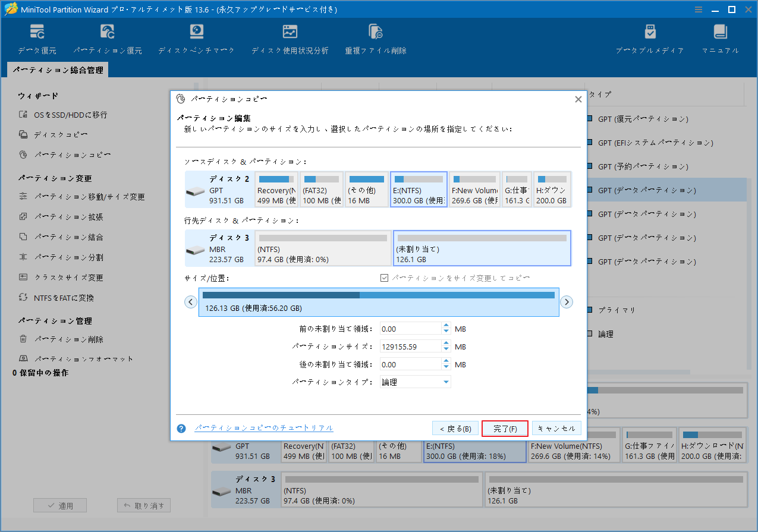The width and height of the screenshot is (758, 532).
Task: Click 前の未割り当て領域 input field
Action: [411, 329]
